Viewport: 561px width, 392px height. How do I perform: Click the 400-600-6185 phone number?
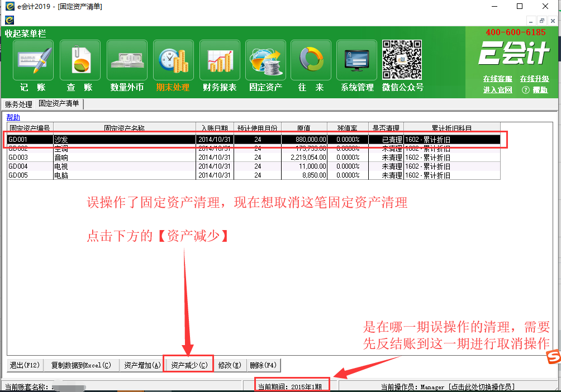[x=516, y=32]
